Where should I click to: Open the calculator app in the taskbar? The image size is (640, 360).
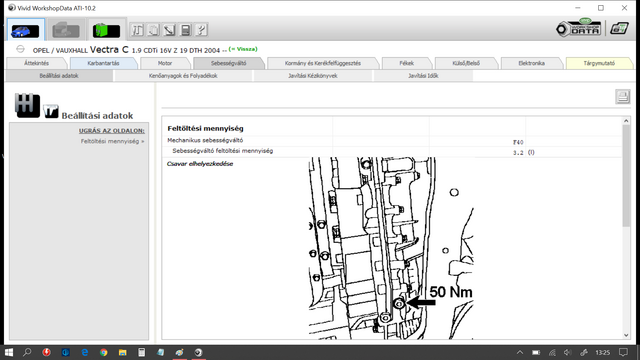[x=142, y=352]
